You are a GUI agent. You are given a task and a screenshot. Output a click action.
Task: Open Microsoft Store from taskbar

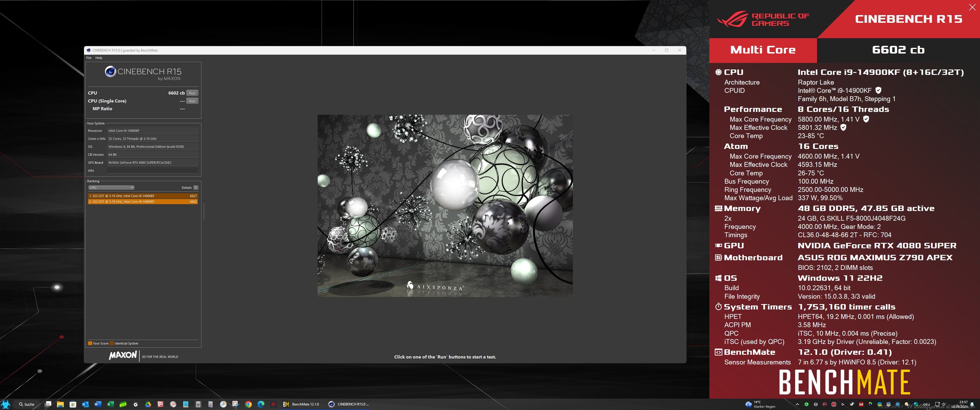(x=73, y=404)
